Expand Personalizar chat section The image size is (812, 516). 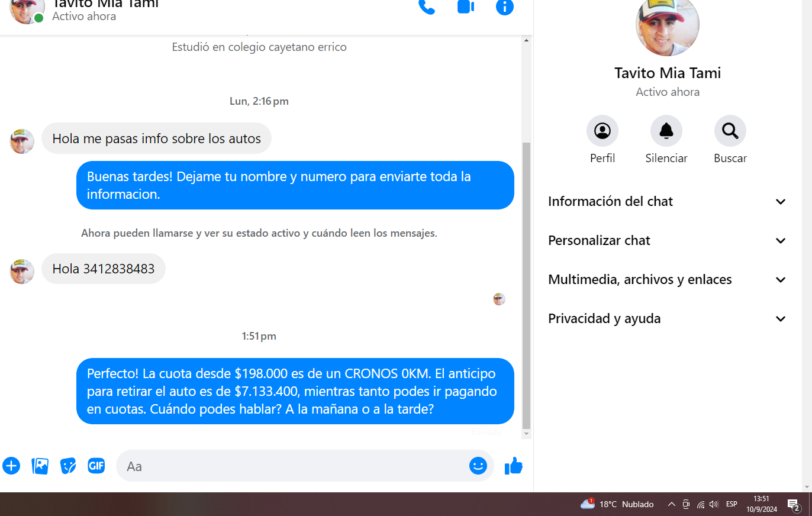click(667, 241)
